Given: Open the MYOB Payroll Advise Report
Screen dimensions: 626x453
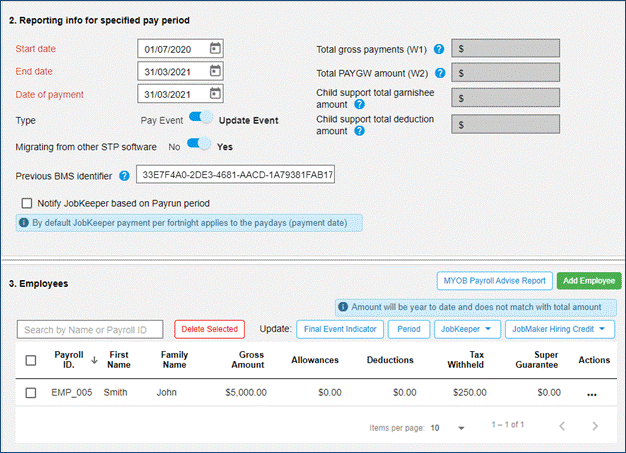Looking at the screenshot, I should (x=493, y=282).
